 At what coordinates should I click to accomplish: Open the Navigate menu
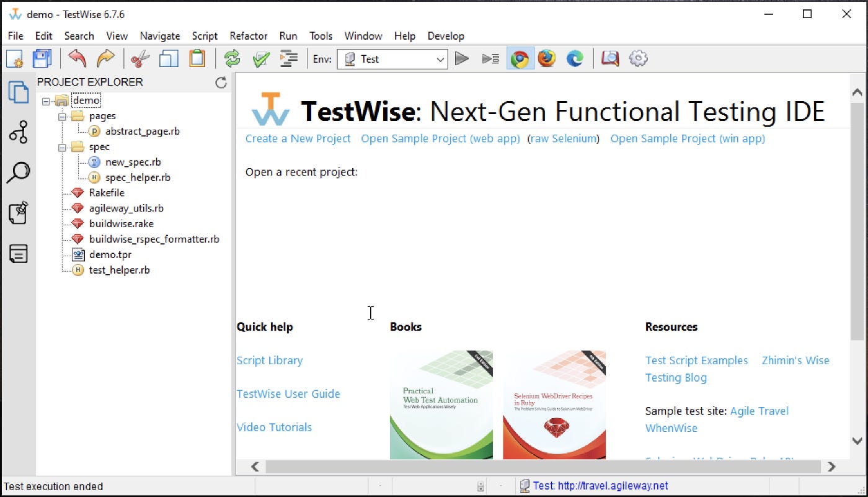pyautogui.click(x=160, y=36)
